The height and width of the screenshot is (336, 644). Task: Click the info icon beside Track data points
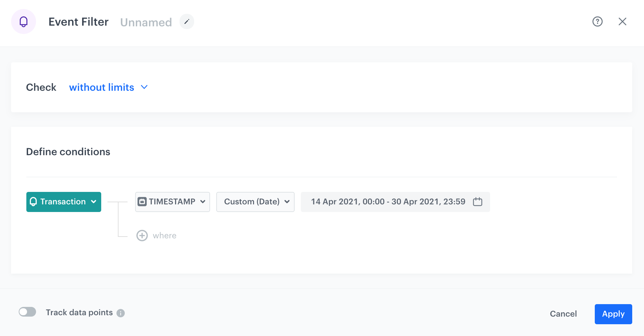121,313
